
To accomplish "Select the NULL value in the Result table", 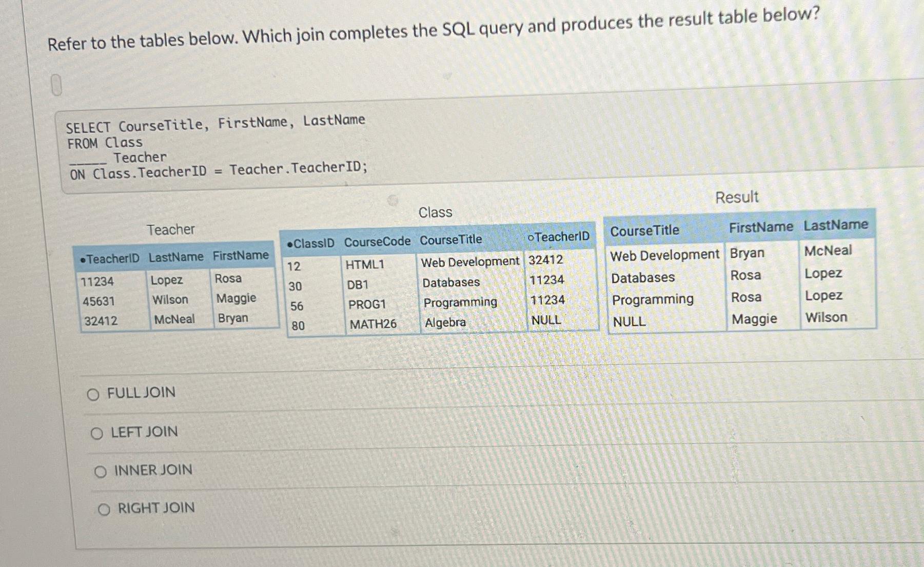I will 628,321.
